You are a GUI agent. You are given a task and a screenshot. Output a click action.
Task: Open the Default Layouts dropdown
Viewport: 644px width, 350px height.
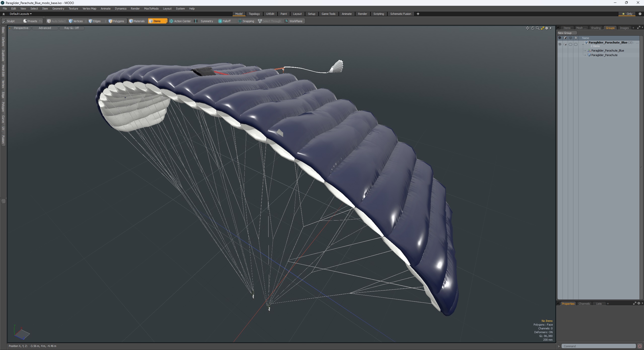point(21,14)
